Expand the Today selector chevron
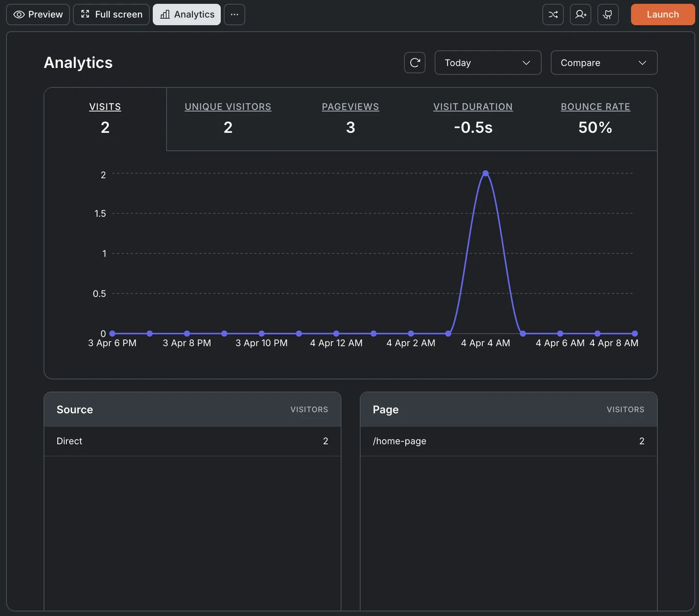The width and height of the screenshot is (699, 616). click(526, 63)
